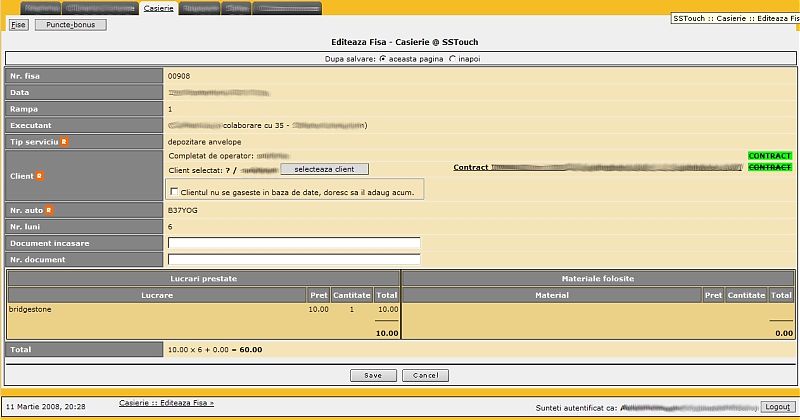Check 'Clientul nu se gaseste in baza de date'
Image resolution: width=800 pixels, height=420 pixels.
(174, 192)
